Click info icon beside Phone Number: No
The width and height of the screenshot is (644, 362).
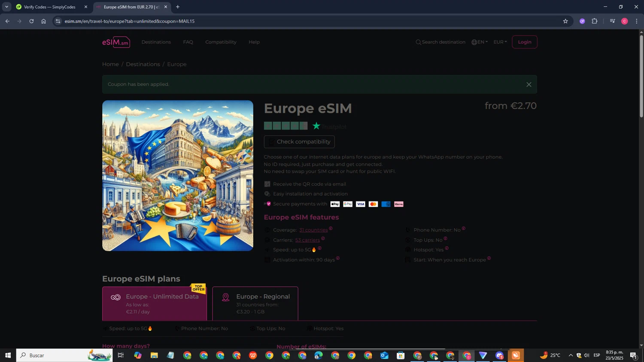464,228
